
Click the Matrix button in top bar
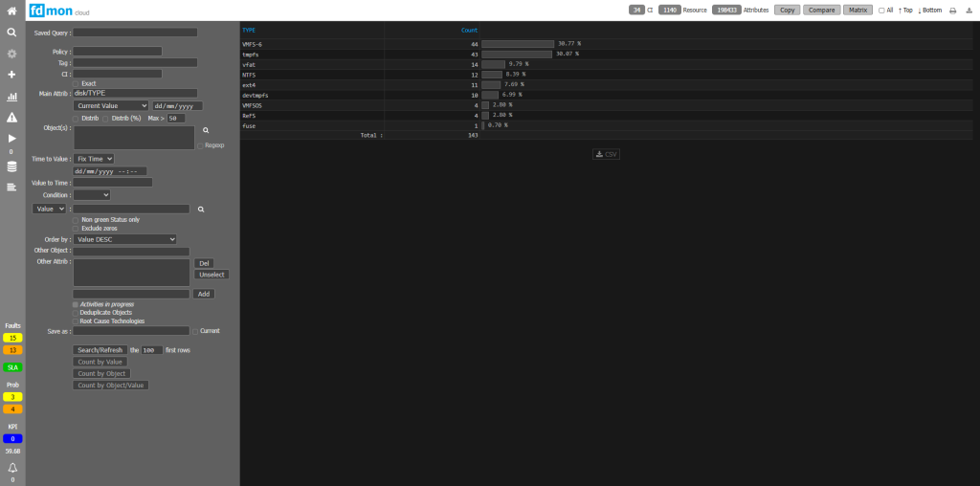(x=857, y=10)
